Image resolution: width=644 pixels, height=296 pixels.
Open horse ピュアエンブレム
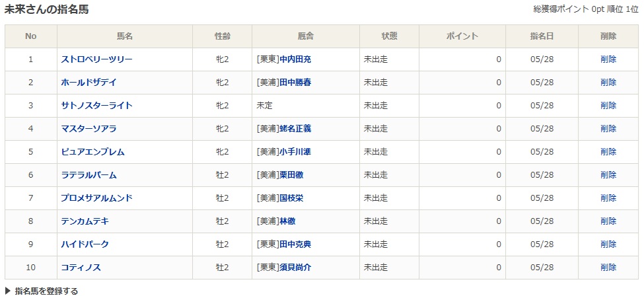click(x=93, y=152)
